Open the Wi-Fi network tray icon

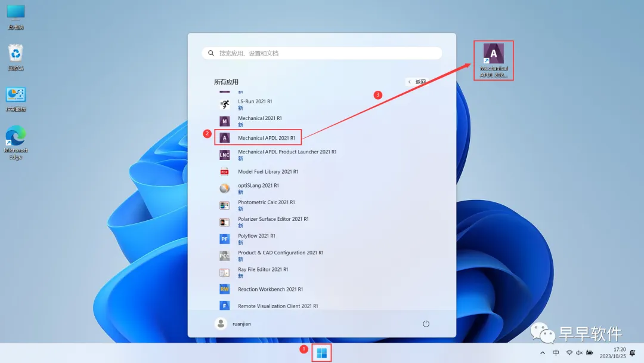tap(569, 353)
